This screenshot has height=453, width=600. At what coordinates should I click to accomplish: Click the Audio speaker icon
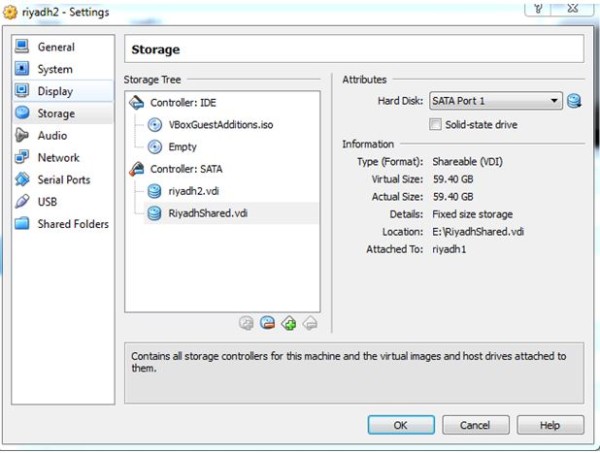22,135
